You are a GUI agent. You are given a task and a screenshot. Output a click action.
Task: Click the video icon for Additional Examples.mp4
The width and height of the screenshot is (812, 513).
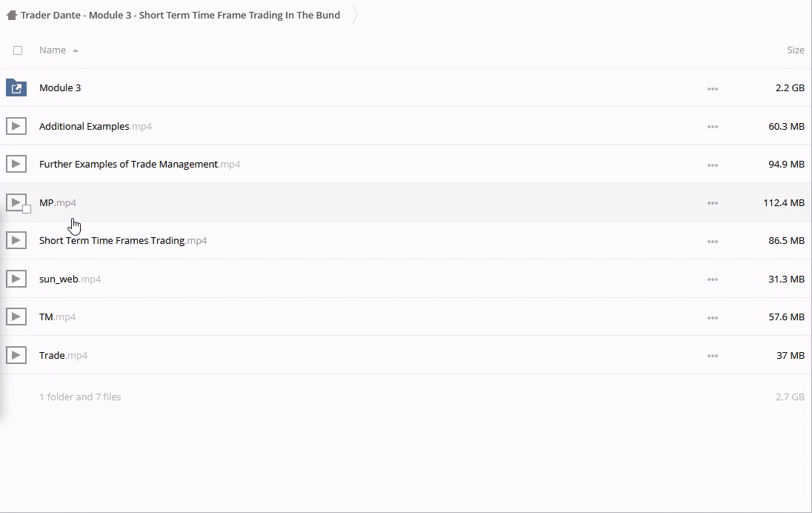16,127
